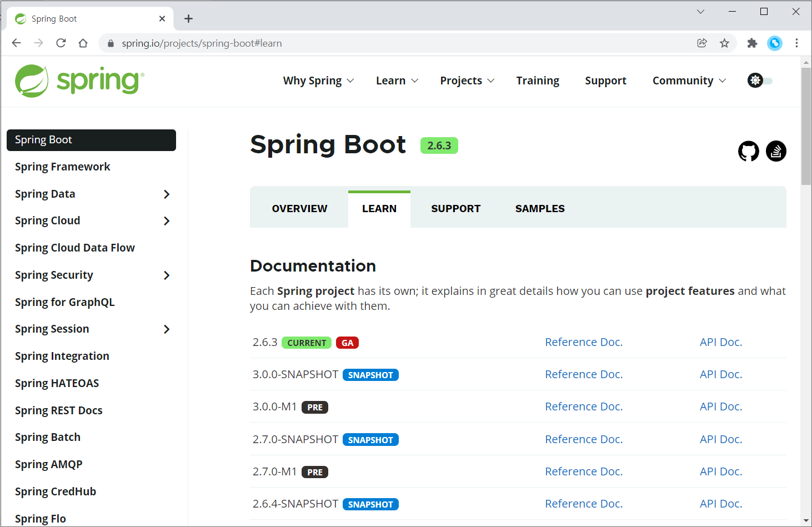812x527 pixels.
Task: Expand Spring Session submenu chevron
Action: point(167,329)
